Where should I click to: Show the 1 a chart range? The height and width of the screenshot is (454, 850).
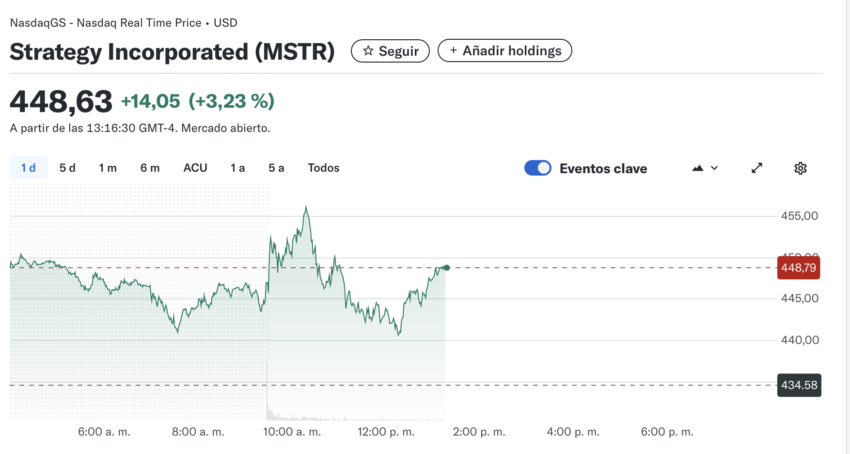237,168
